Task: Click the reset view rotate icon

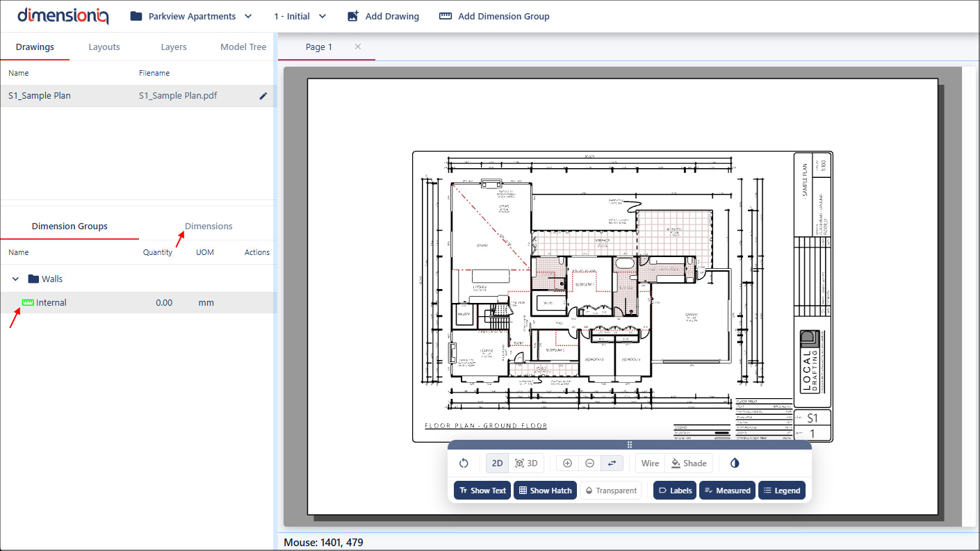Action: coord(464,463)
